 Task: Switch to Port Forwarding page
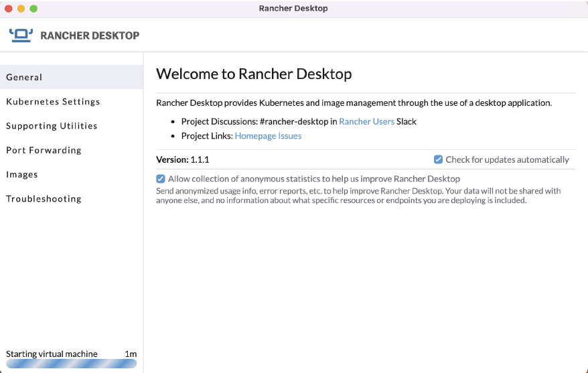click(44, 150)
